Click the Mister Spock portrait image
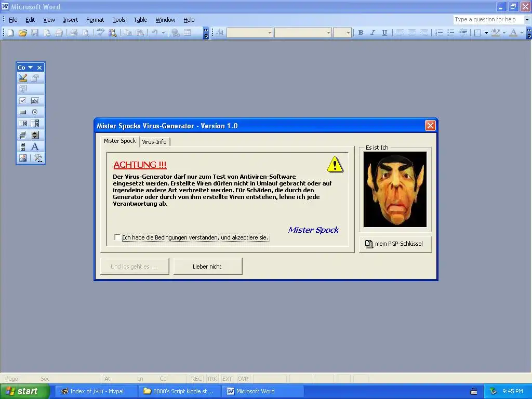The height and width of the screenshot is (399, 532). pos(395,189)
